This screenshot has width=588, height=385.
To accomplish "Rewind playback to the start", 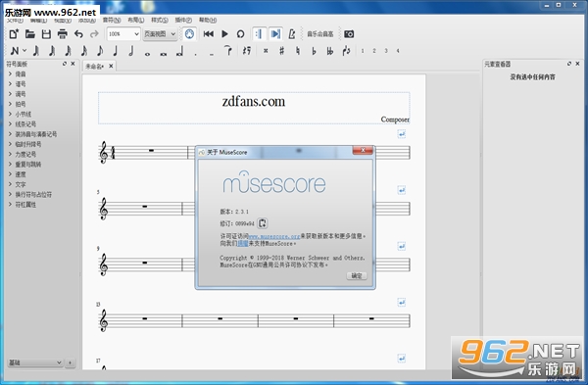I will point(209,34).
